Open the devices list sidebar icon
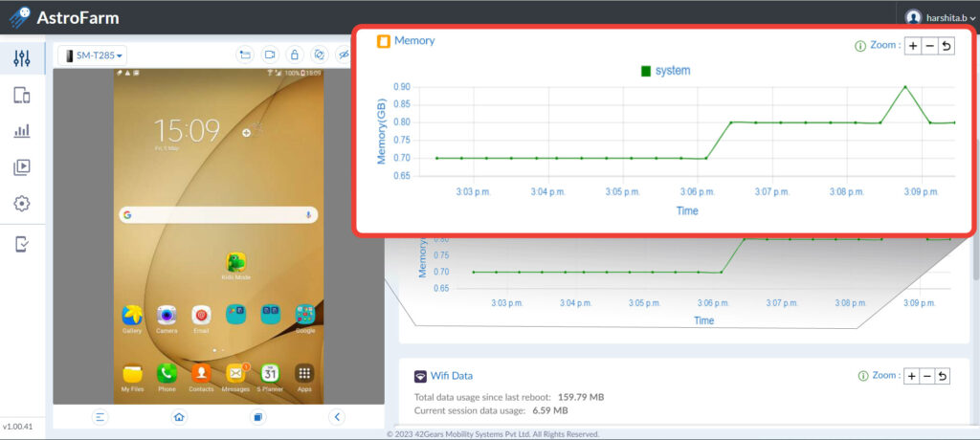Screen dimensions: 980x440 [22, 95]
